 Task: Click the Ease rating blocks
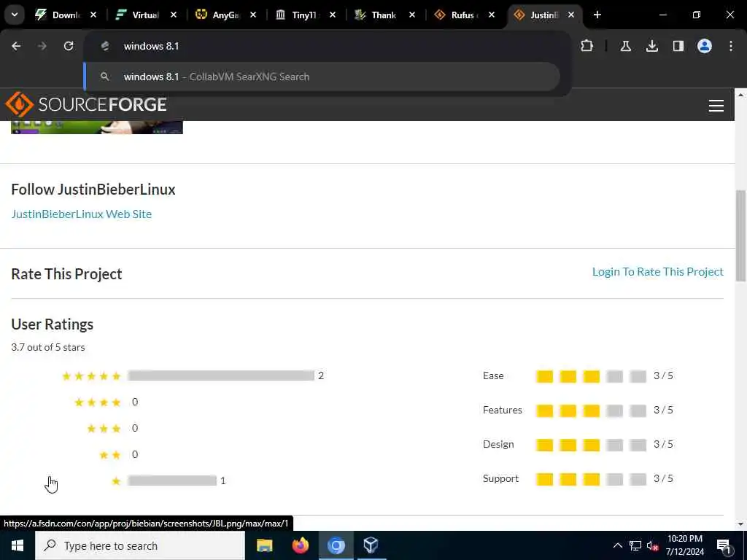coord(591,376)
